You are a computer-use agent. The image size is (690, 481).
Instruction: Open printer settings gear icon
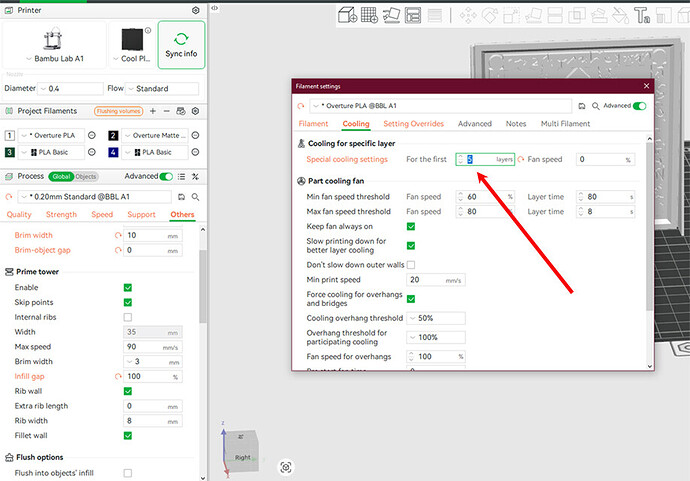coord(196,10)
